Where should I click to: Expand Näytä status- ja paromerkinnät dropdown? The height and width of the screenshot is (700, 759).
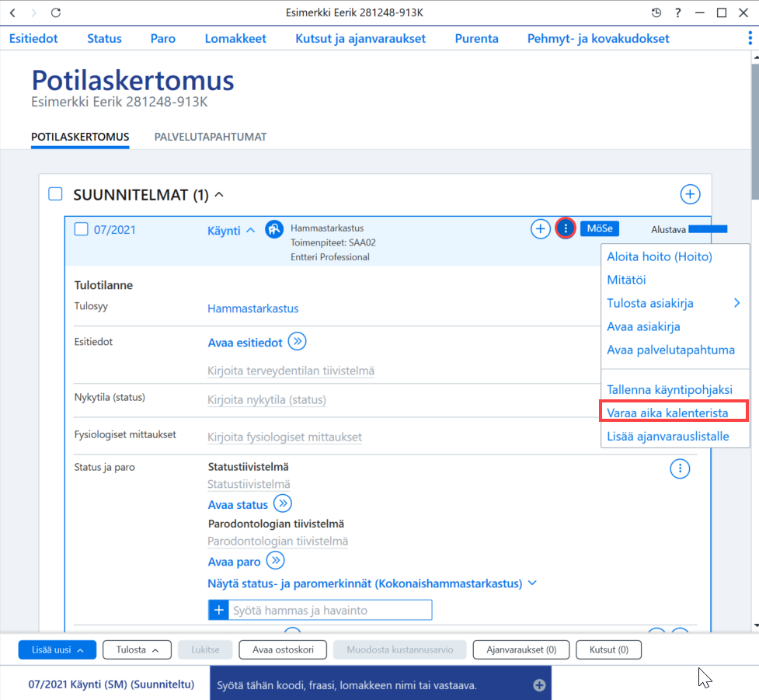[532, 583]
